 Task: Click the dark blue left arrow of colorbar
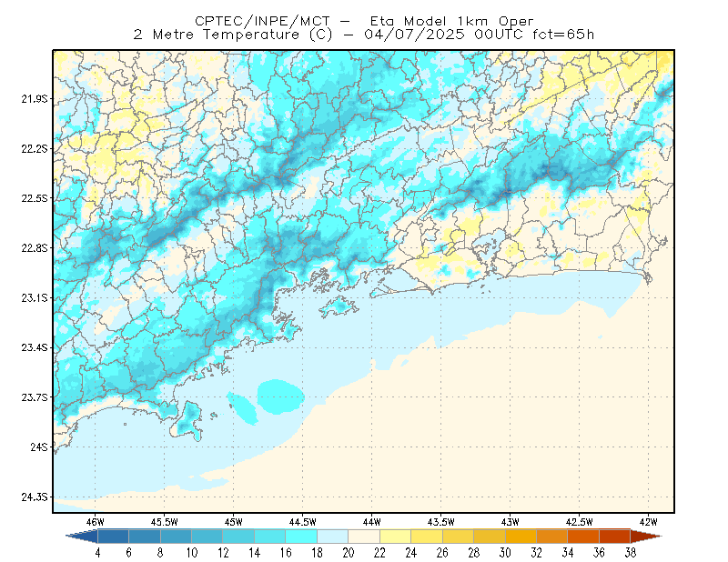(x=84, y=536)
